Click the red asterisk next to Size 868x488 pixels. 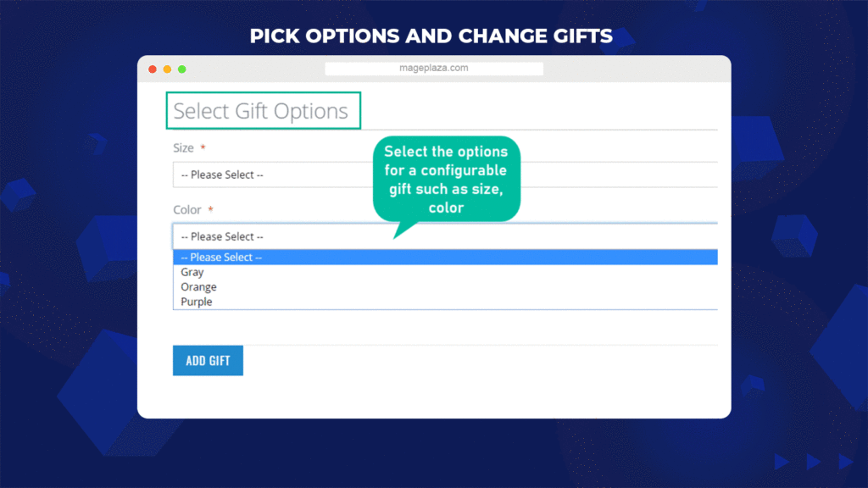(x=203, y=148)
